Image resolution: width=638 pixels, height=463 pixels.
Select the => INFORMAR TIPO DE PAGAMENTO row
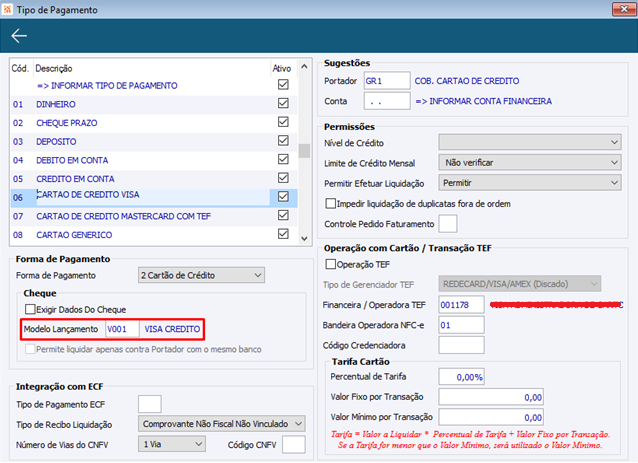click(154, 85)
